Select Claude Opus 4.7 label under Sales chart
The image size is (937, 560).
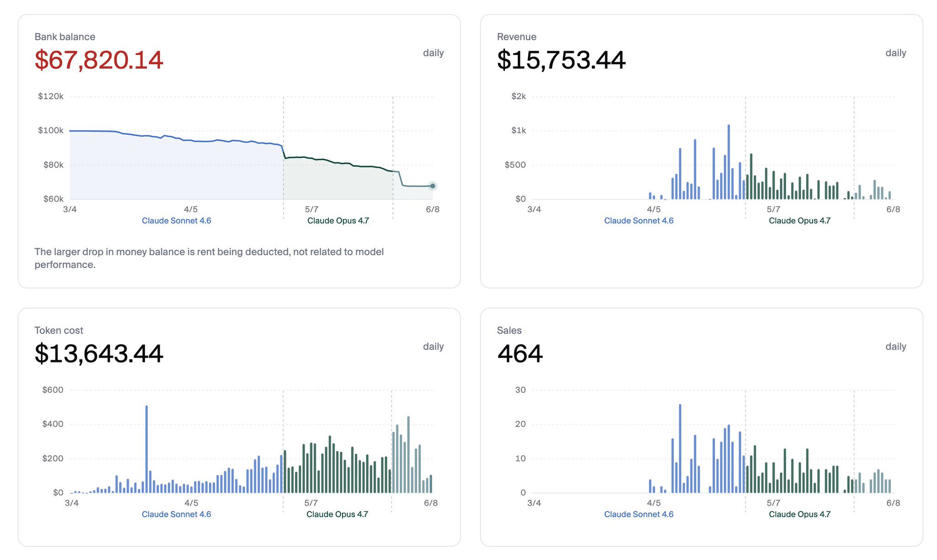pos(799,514)
